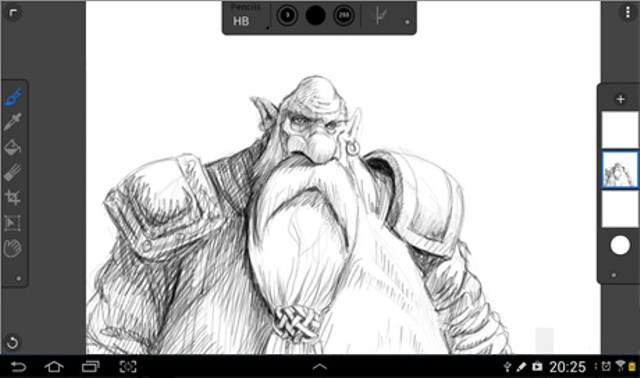Tap the Android home button

point(54,367)
